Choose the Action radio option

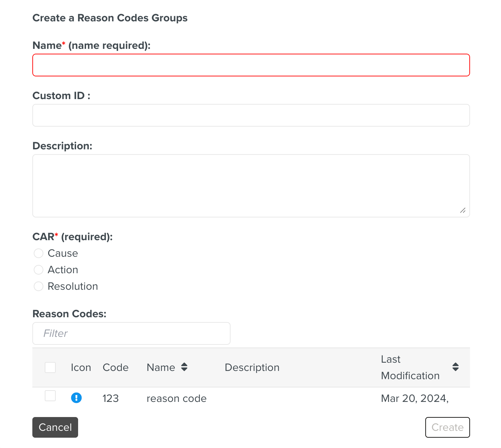[39, 270]
